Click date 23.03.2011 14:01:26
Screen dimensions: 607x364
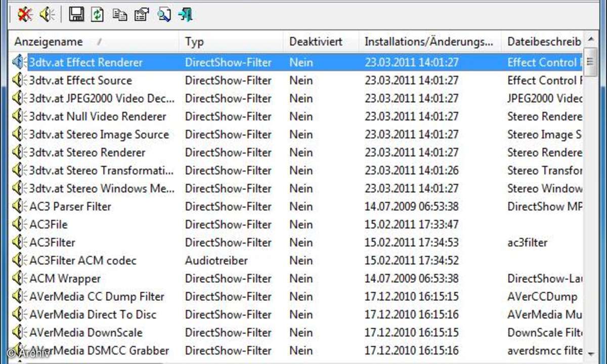[x=411, y=170]
